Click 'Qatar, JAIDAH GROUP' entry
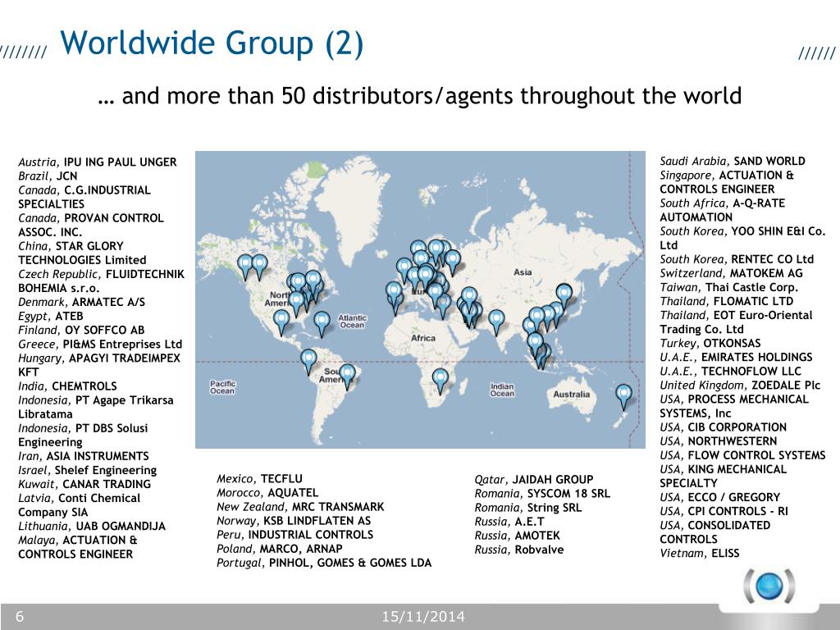 (533, 479)
